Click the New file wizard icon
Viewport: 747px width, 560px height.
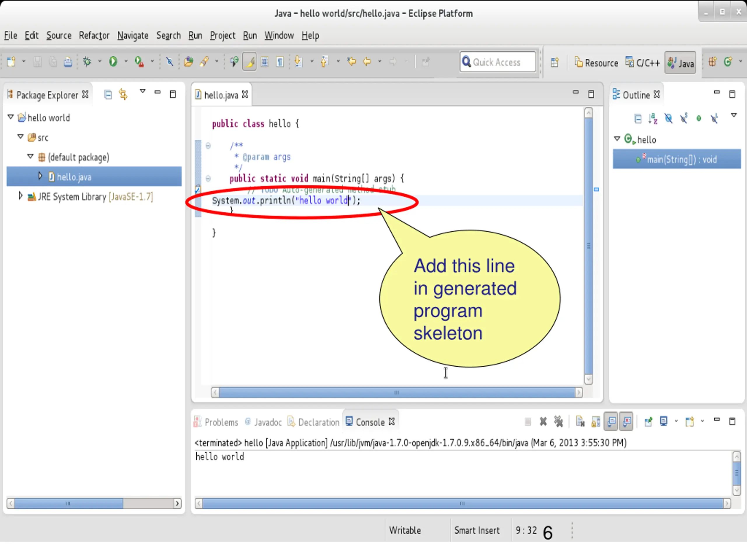click(x=11, y=62)
